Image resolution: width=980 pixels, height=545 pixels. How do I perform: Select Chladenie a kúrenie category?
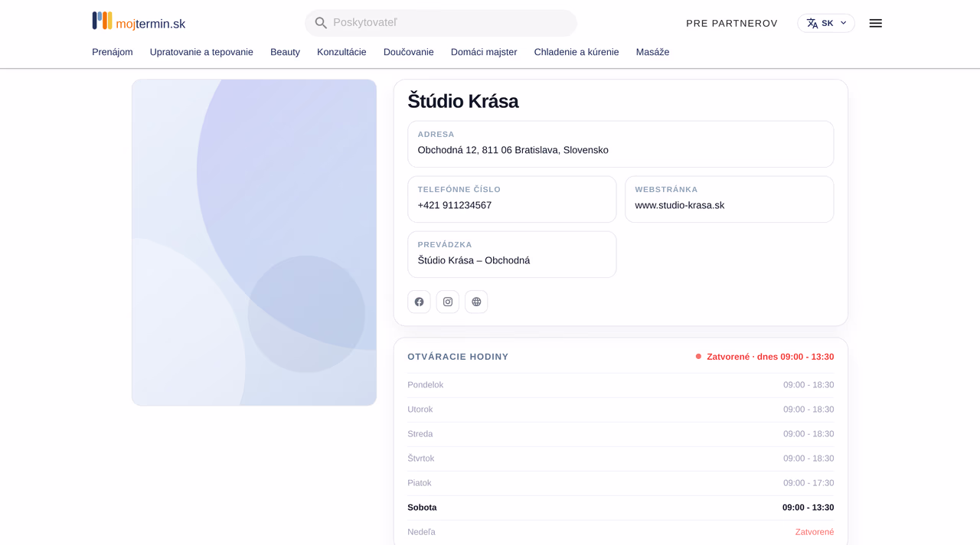coord(577,52)
